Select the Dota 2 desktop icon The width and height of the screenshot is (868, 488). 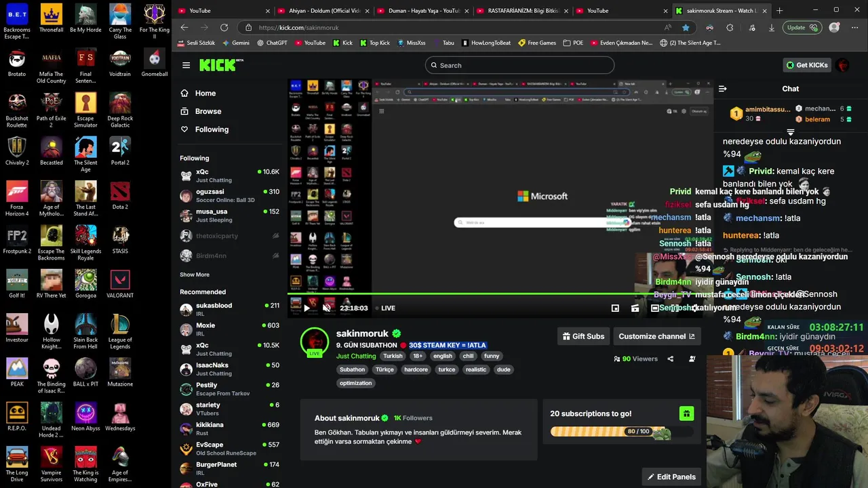tap(120, 195)
